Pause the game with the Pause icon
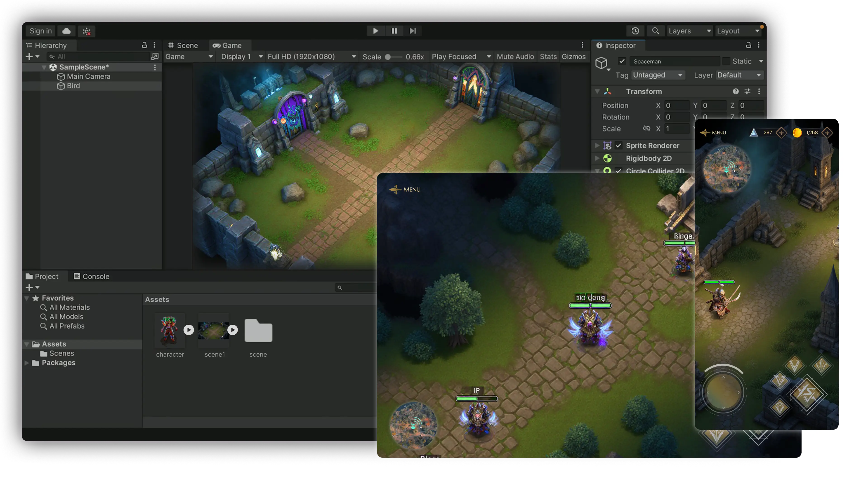 [394, 31]
